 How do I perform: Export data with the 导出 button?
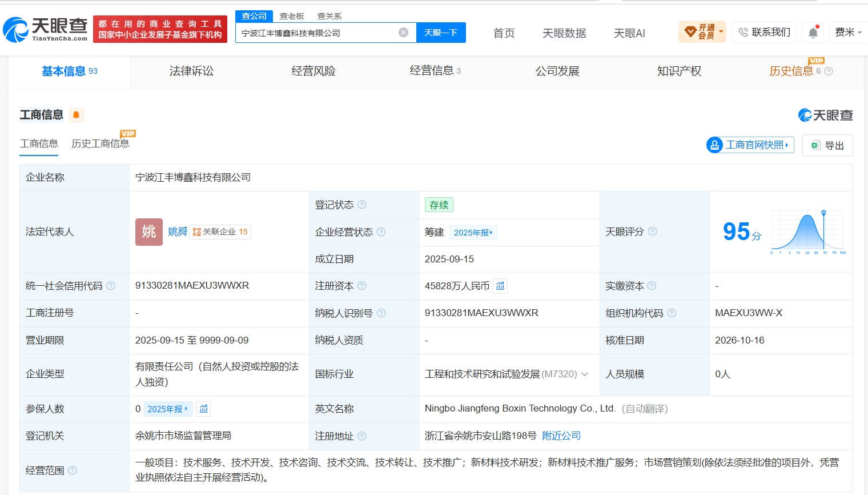pos(827,145)
